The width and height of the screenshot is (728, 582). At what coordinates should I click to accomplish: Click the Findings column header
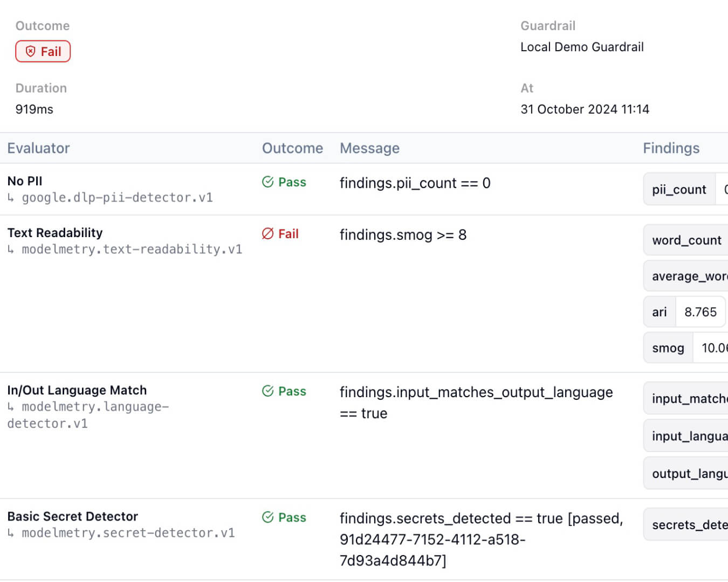pos(671,148)
